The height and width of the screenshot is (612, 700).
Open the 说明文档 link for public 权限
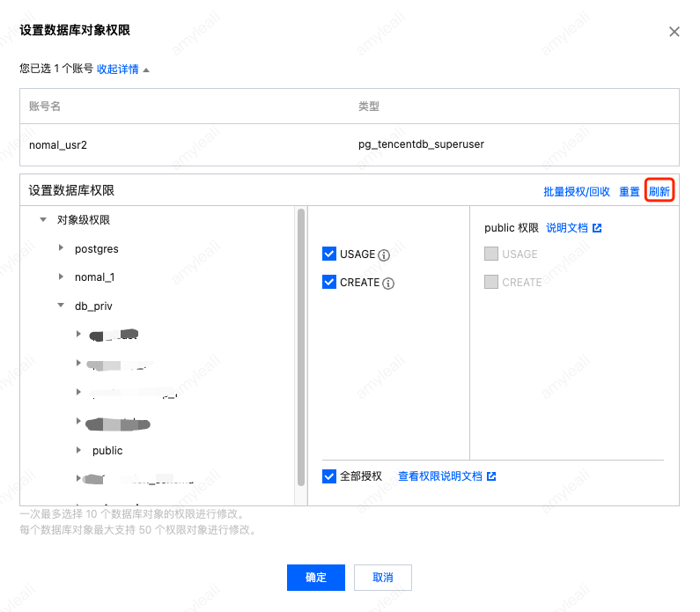tap(567, 228)
